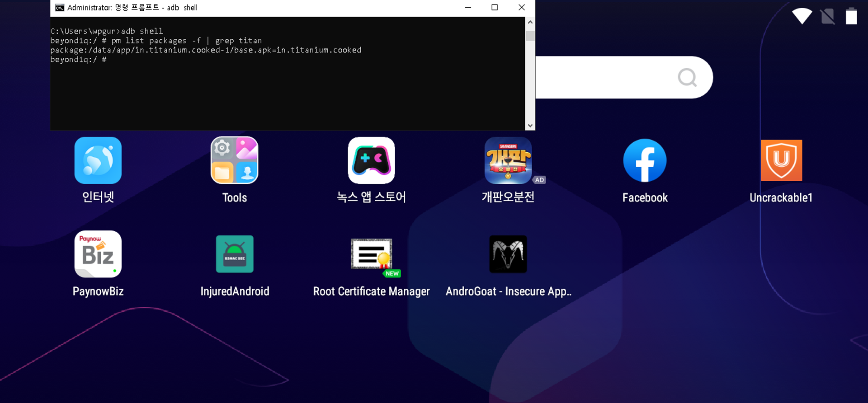The height and width of the screenshot is (403, 868).
Task: Click the command prompt window icon
Action: pos(59,8)
